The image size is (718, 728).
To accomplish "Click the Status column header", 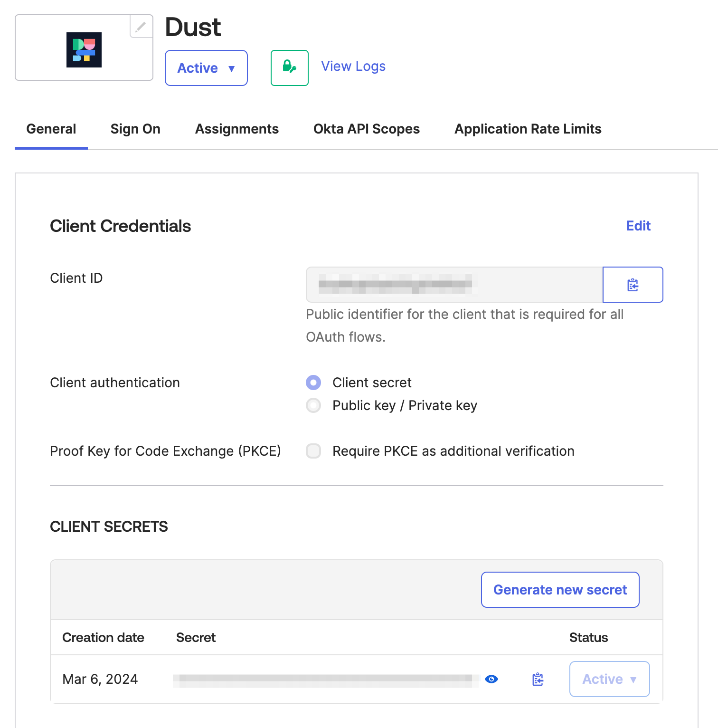I will [589, 637].
